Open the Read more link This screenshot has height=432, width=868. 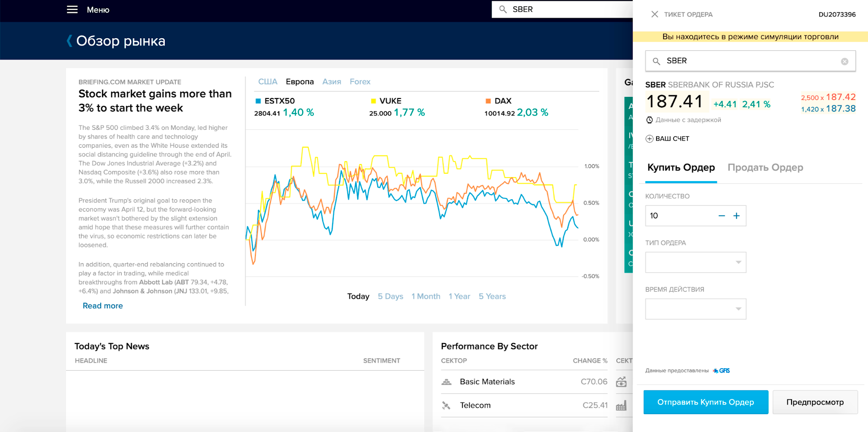click(103, 306)
